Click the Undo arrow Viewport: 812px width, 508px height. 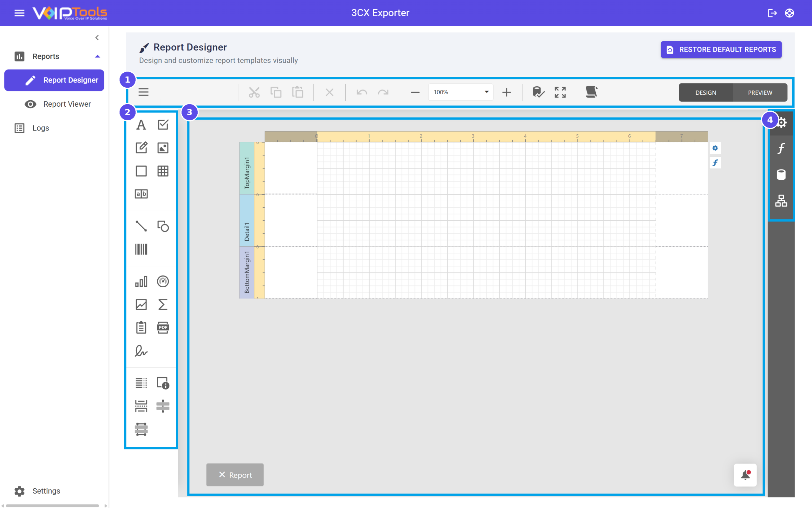click(362, 92)
